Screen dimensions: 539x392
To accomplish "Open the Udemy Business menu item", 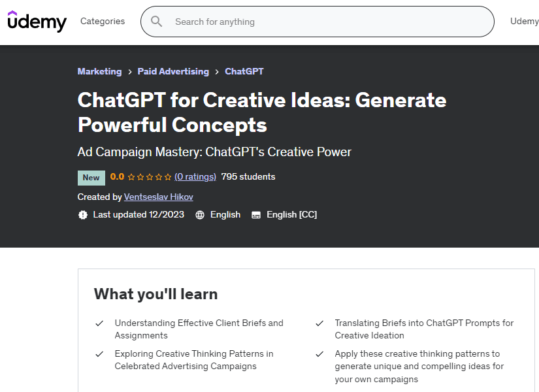I will [x=525, y=22].
